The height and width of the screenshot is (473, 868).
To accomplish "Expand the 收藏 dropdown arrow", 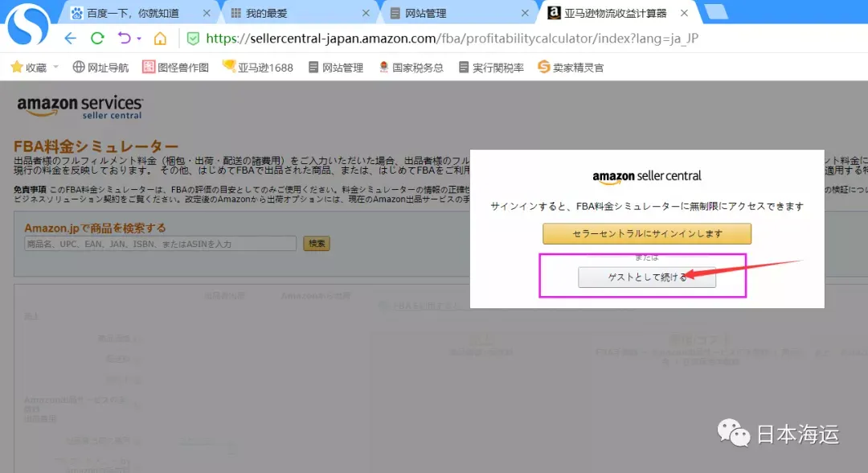I will [x=56, y=67].
